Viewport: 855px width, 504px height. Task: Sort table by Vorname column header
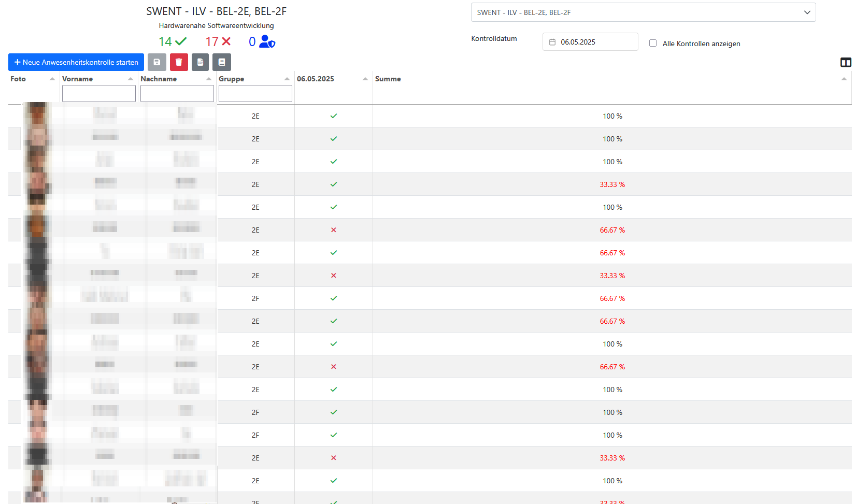coord(78,79)
